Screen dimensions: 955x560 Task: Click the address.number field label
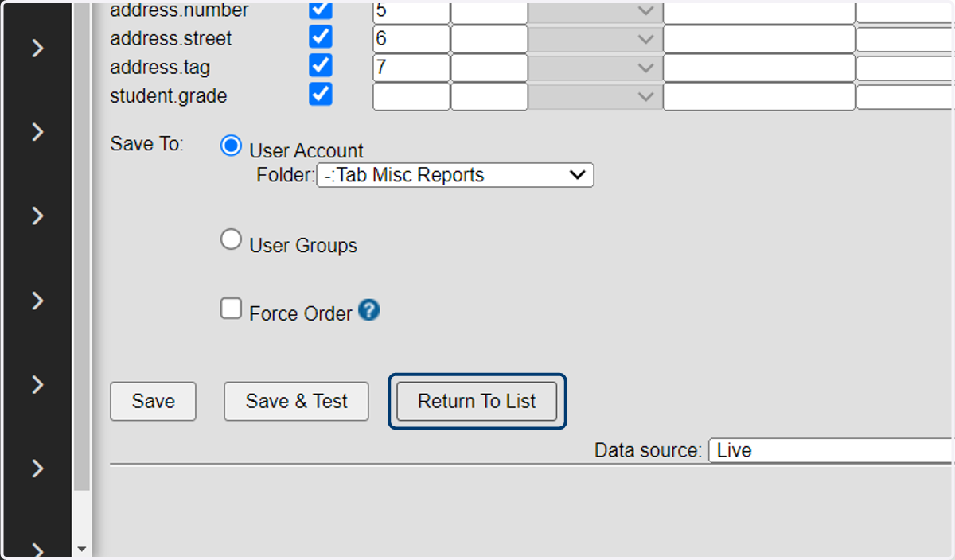179,10
